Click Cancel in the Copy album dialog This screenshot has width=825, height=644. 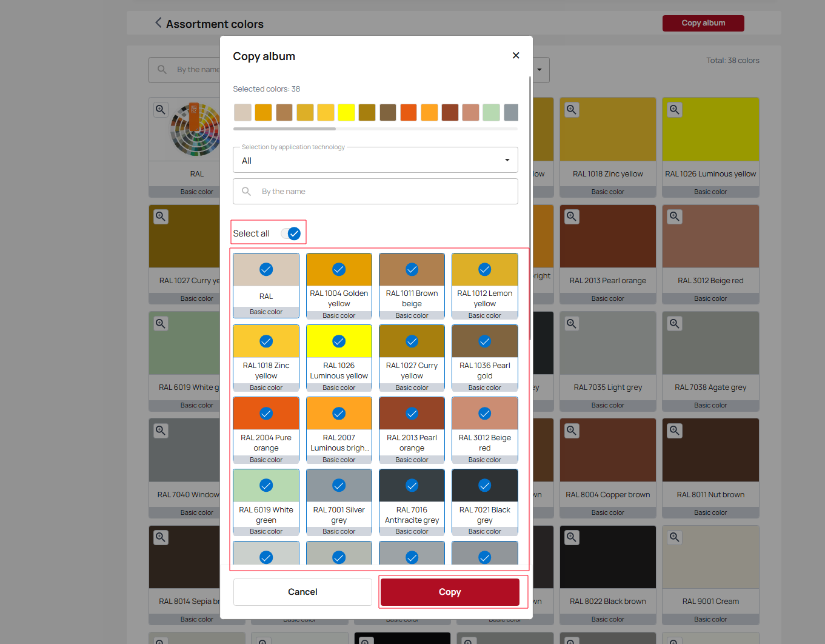[x=302, y=592]
